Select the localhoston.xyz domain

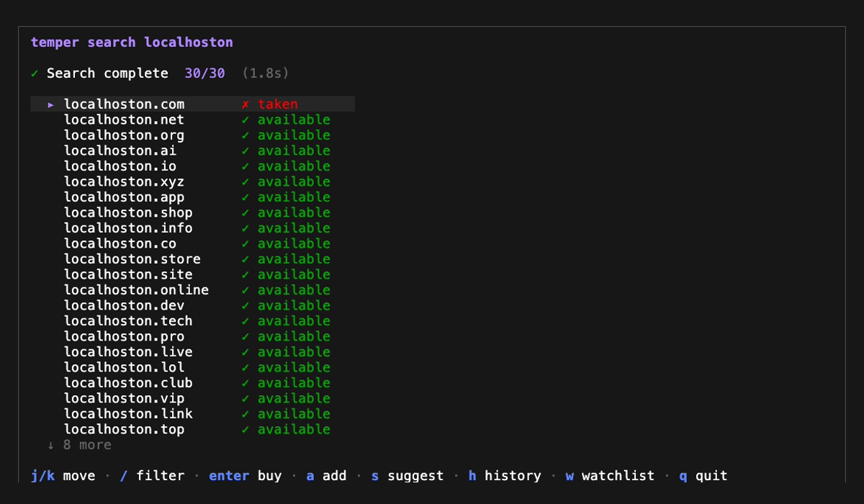[124, 181]
